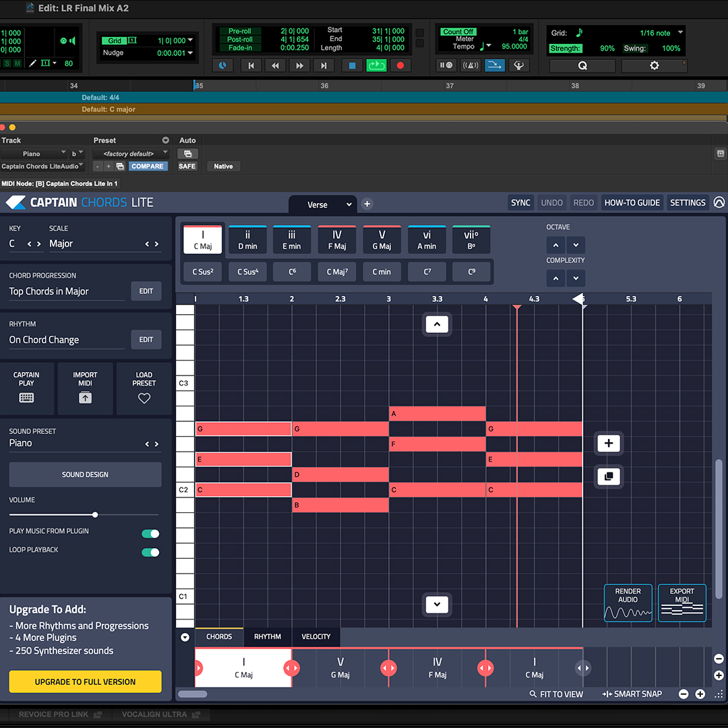Toggle Count Off button
Image resolution: width=728 pixels, height=728 pixels.
pos(458,32)
